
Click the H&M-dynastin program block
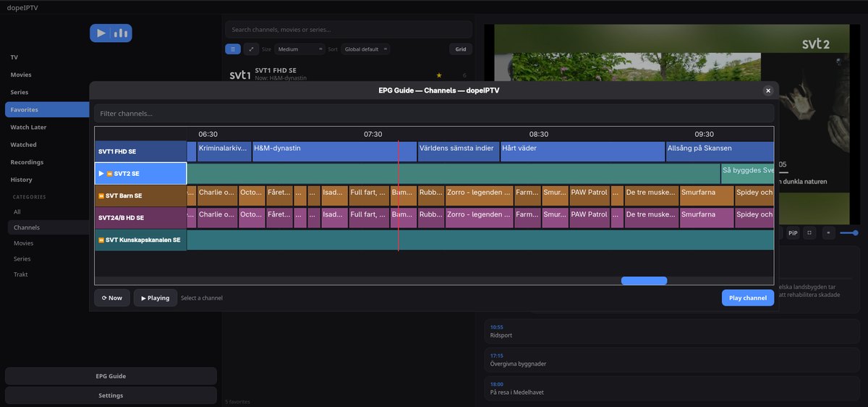click(x=333, y=151)
